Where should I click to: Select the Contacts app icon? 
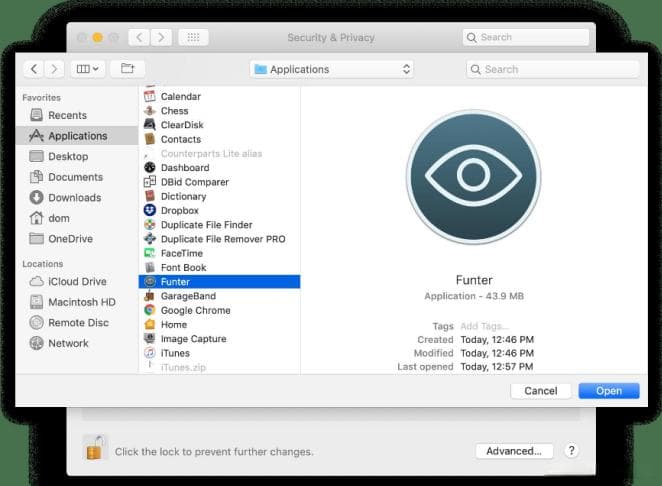click(x=150, y=139)
